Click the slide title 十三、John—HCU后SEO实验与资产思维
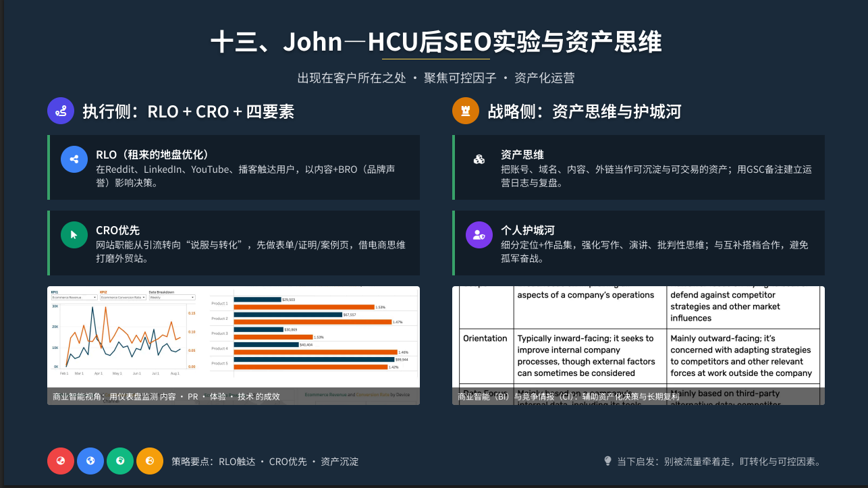Viewport: 868px width, 488px height. point(436,42)
